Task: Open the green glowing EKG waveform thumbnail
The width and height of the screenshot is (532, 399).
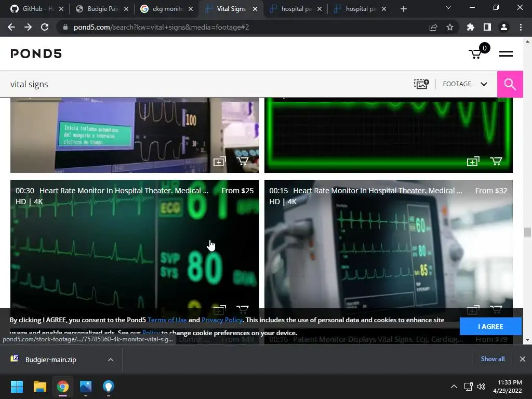Action: 389,135
